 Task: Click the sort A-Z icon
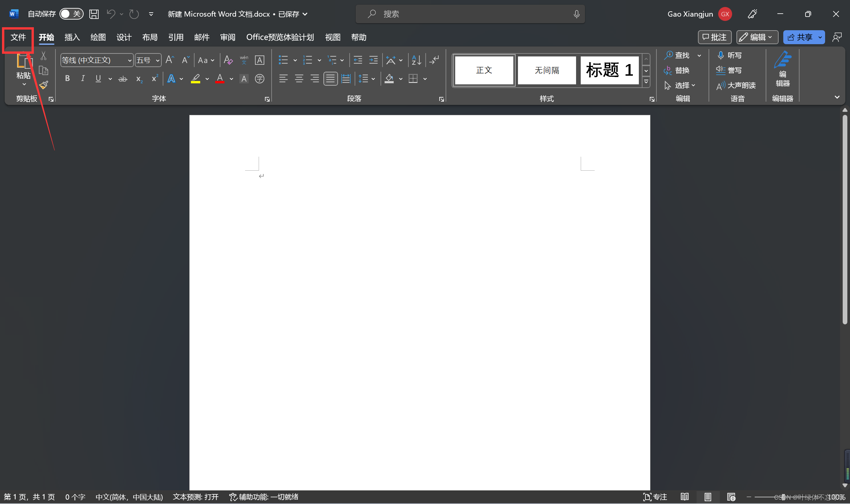(x=416, y=60)
